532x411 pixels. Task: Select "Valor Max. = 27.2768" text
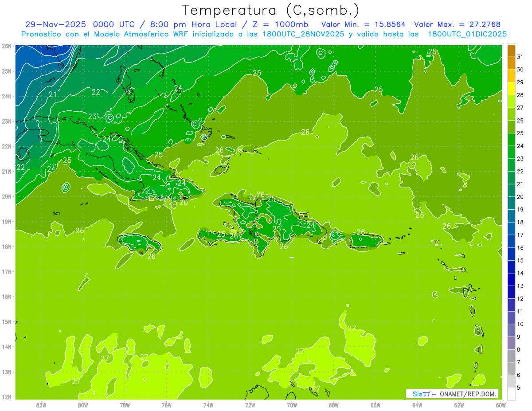click(457, 24)
